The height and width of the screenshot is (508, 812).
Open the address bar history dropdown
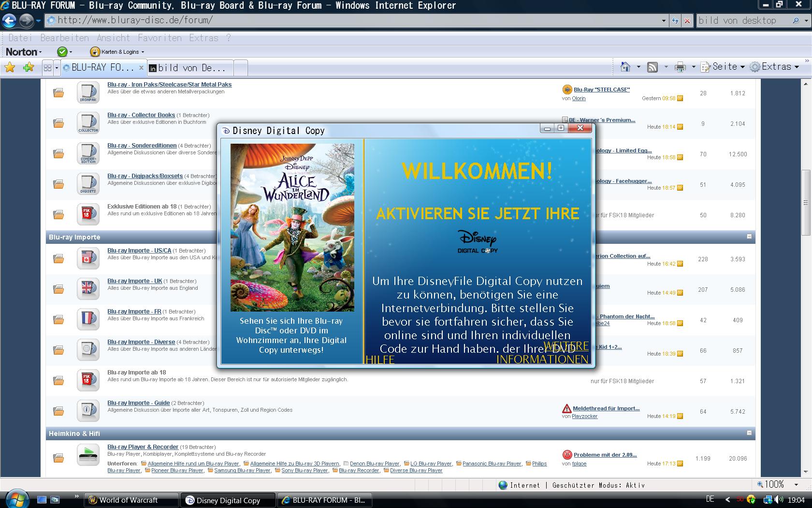[x=664, y=20]
